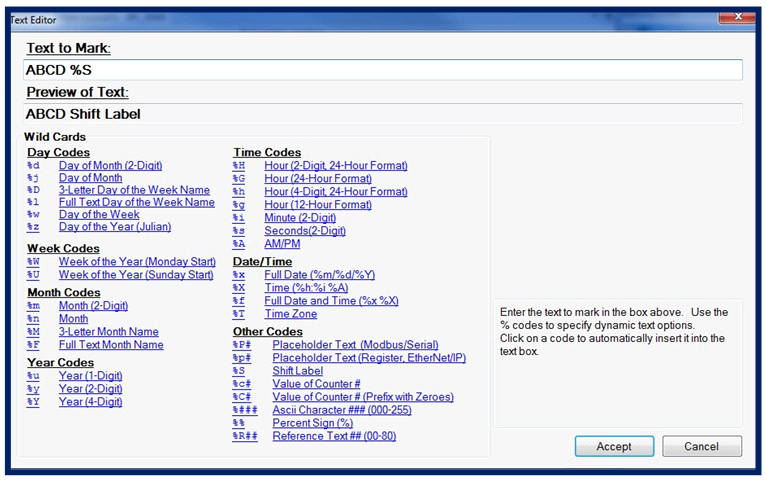The image size is (767, 480).
Task: Add Hour (12-Hour Format) code
Action: tap(318, 204)
